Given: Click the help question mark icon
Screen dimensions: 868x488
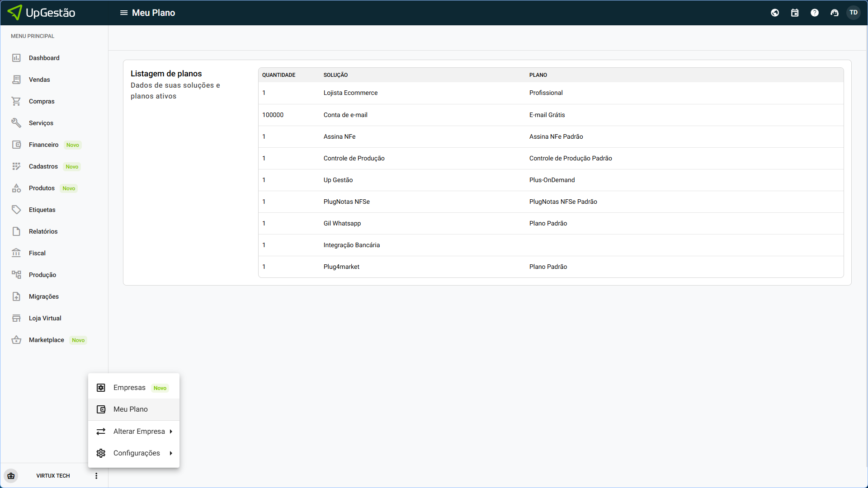Looking at the screenshot, I should pos(815,13).
